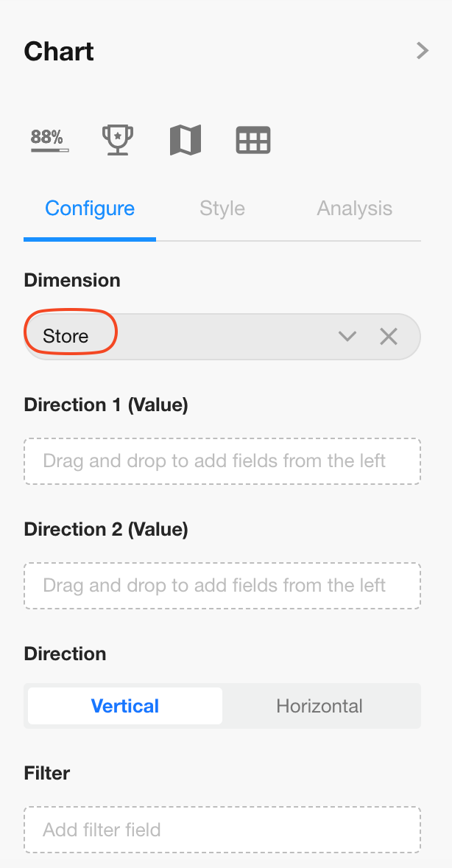Remove the Store dimension with X

[389, 337]
